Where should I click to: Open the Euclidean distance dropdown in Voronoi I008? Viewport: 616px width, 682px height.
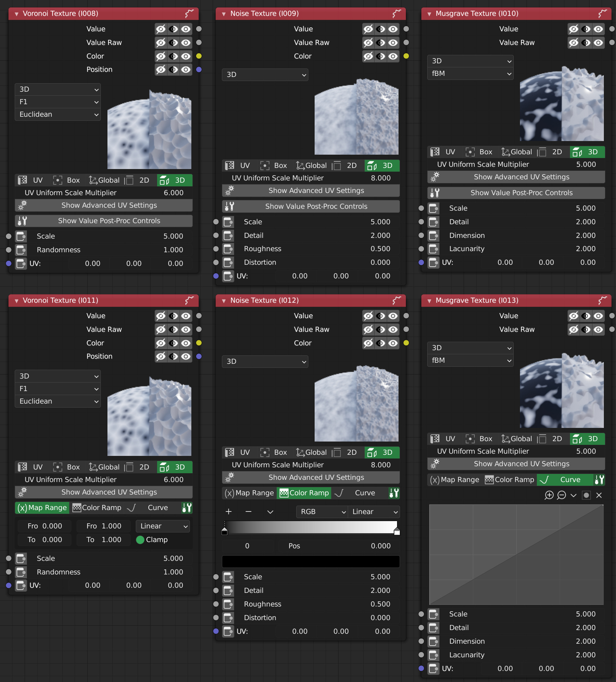click(58, 115)
